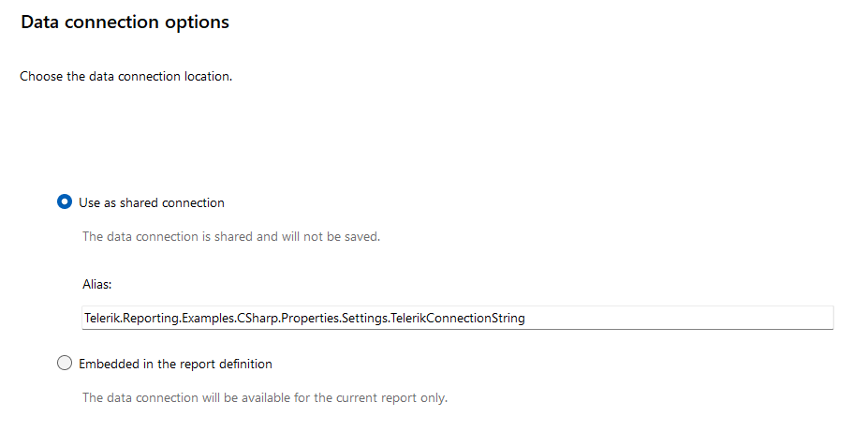This screenshot has width=868, height=432.
Task: Click the 'Embedded in the report definition' label
Action: pyautogui.click(x=175, y=364)
